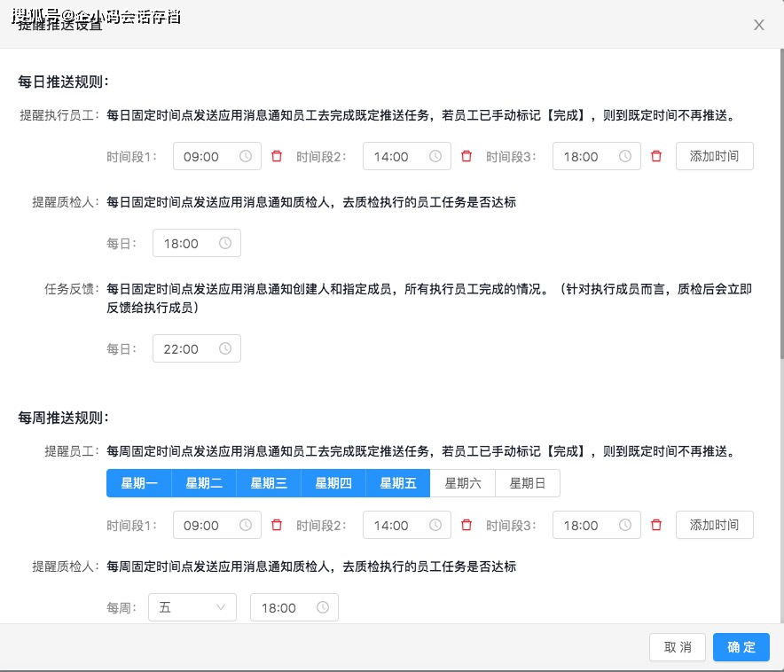Enable 星期日 weekday
The height and width of the screenshot is (672, 784).
(528, 483)
